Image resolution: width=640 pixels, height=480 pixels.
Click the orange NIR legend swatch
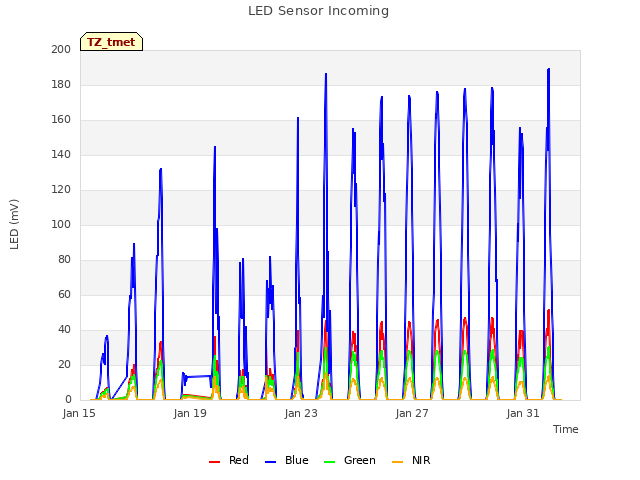(397, 462)
